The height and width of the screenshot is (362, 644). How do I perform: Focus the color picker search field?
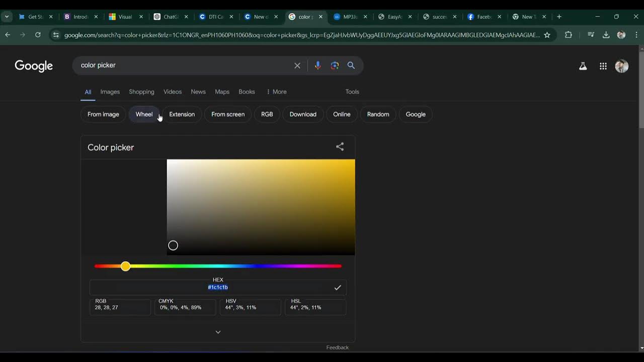point(184,65)
